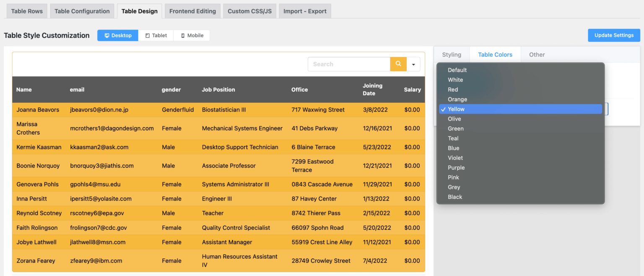Open the Import - Export tab

pos(305,11)
